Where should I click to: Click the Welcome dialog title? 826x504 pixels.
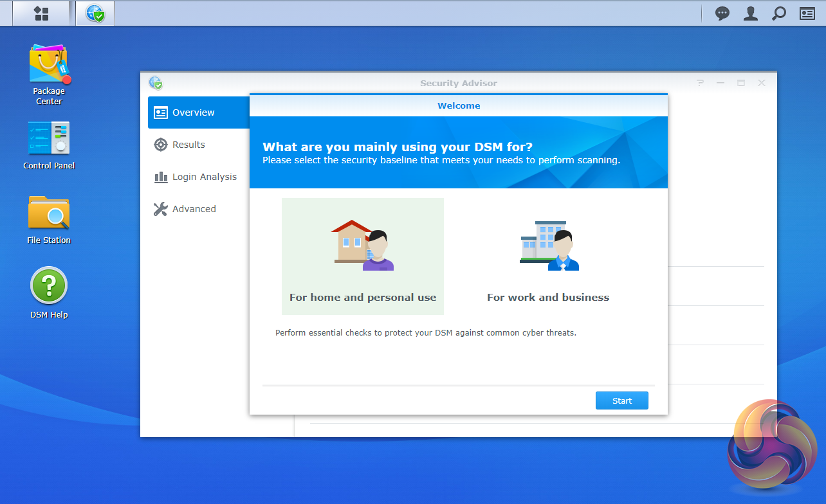459,105
